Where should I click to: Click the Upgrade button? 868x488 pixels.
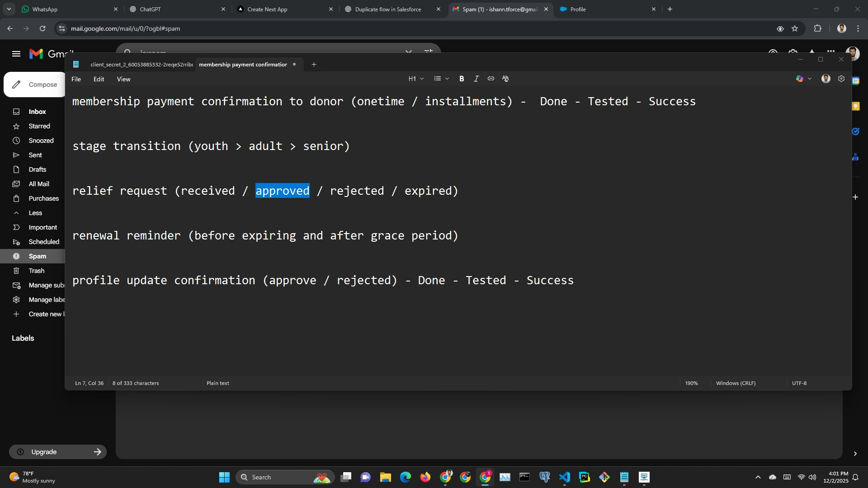(58, 452)
